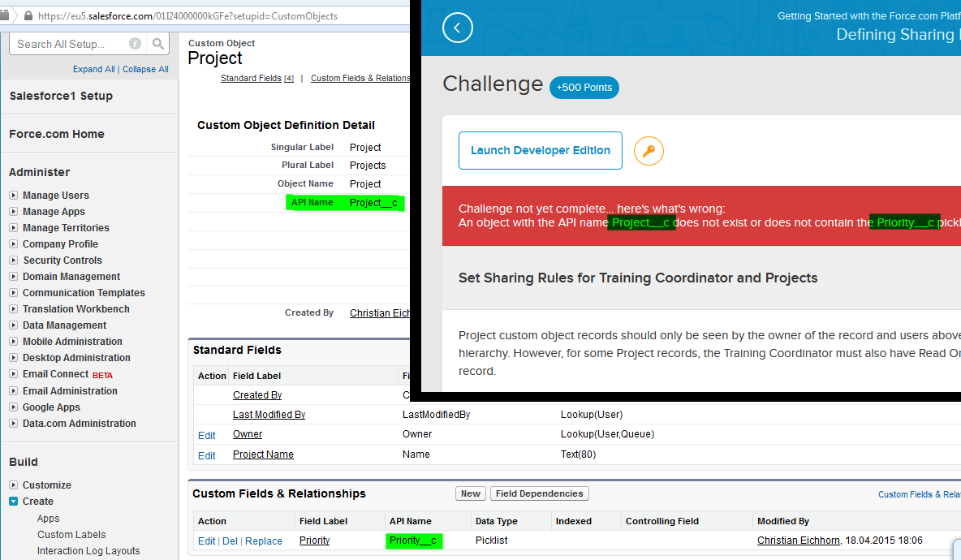961x560 pixels.
Task: Edit the Priority custom field
Action: 206,541
